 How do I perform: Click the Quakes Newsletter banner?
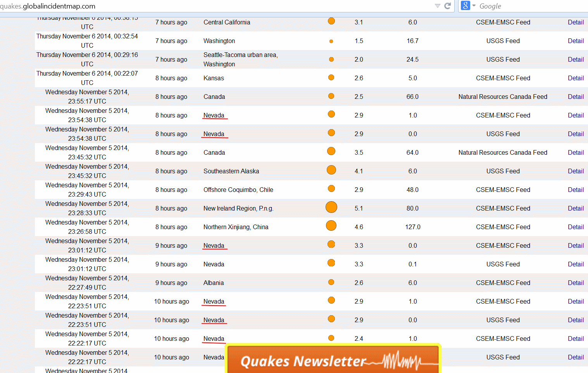[333, 359]
